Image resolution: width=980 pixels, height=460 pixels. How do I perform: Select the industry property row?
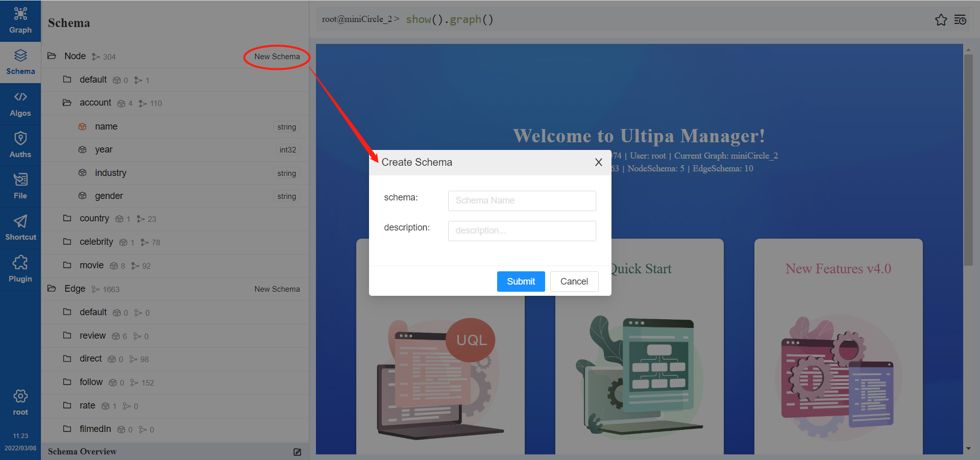(x=175, y=173)
